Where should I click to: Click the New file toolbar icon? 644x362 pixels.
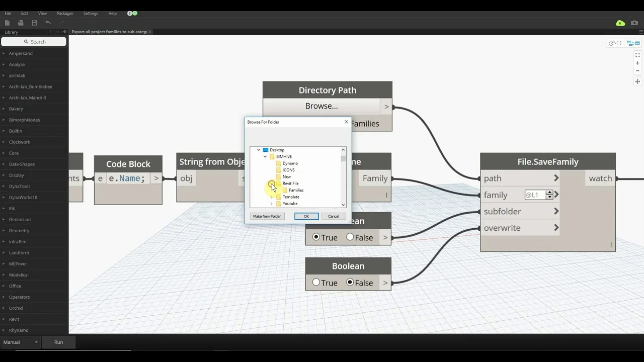7,23
